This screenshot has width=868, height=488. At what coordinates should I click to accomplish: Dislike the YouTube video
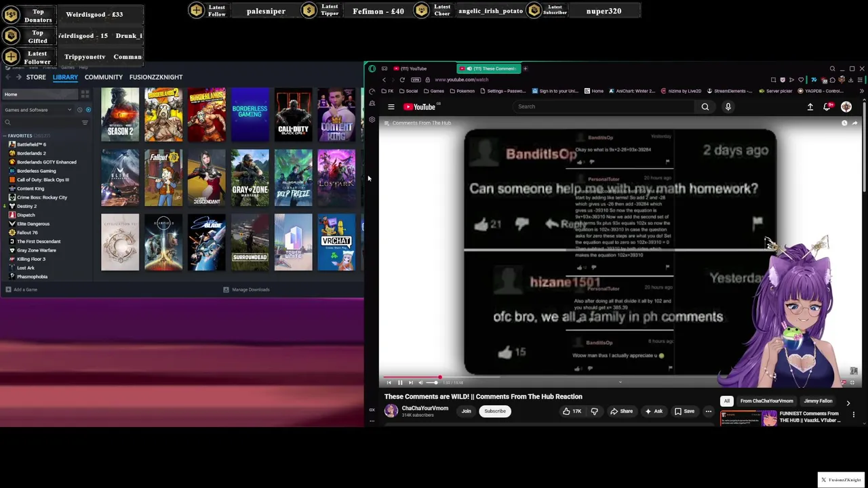594,411
